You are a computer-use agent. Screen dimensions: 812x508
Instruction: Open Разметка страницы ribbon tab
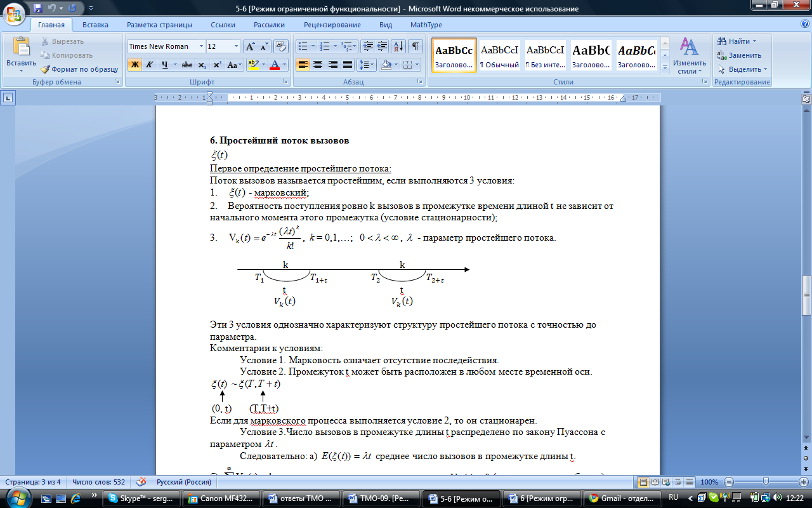point(159,25)
